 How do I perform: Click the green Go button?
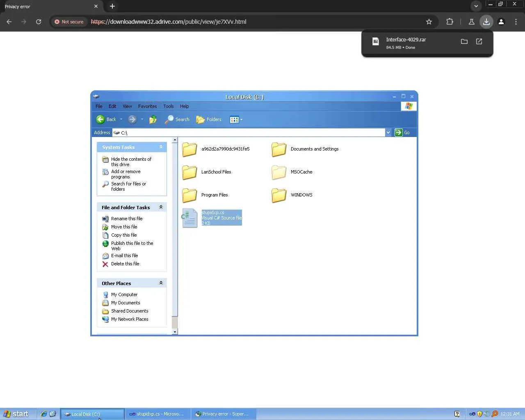coord(402,132)
